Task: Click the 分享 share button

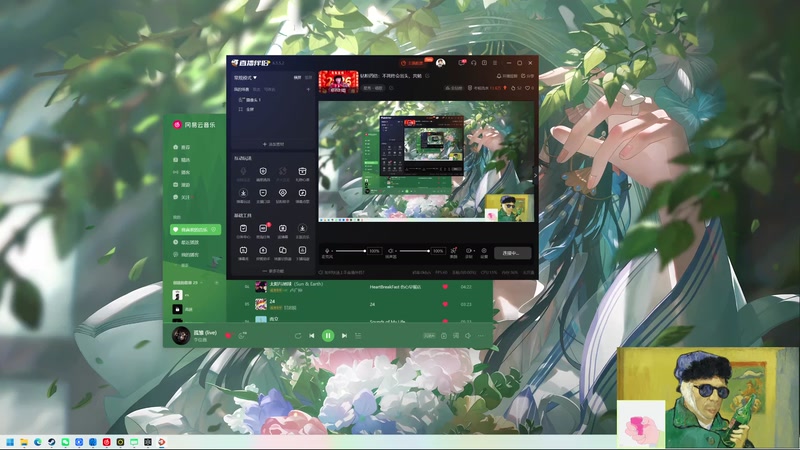Action: (x=527, y=76)
